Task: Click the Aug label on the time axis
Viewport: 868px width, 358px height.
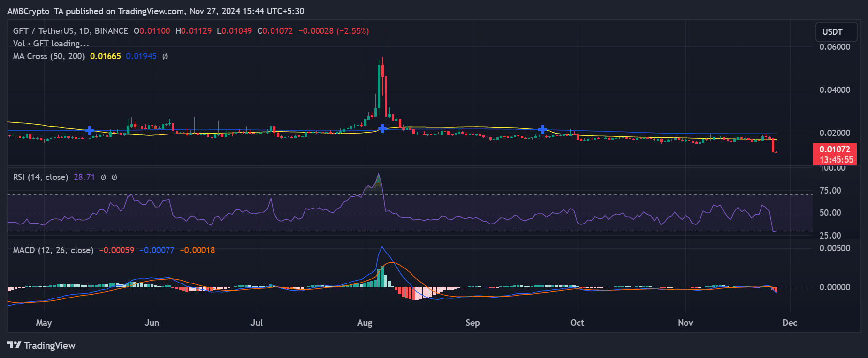Action: (365, 323)
